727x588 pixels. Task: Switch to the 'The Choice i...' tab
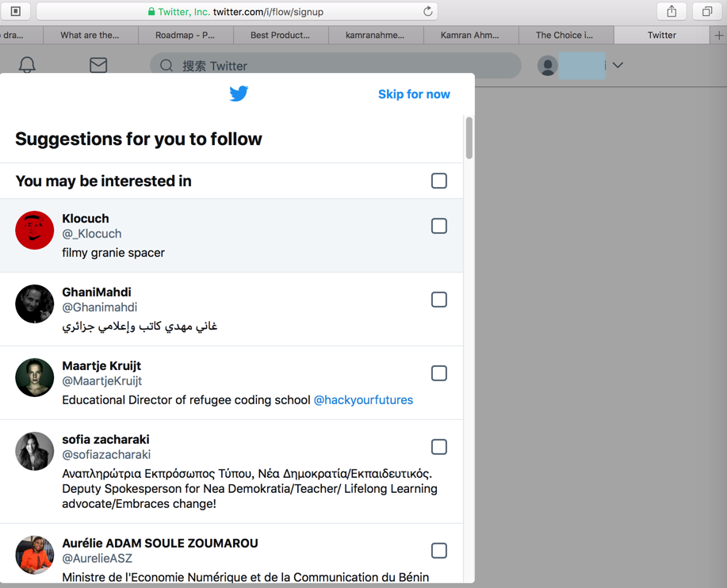coord(565,35)
